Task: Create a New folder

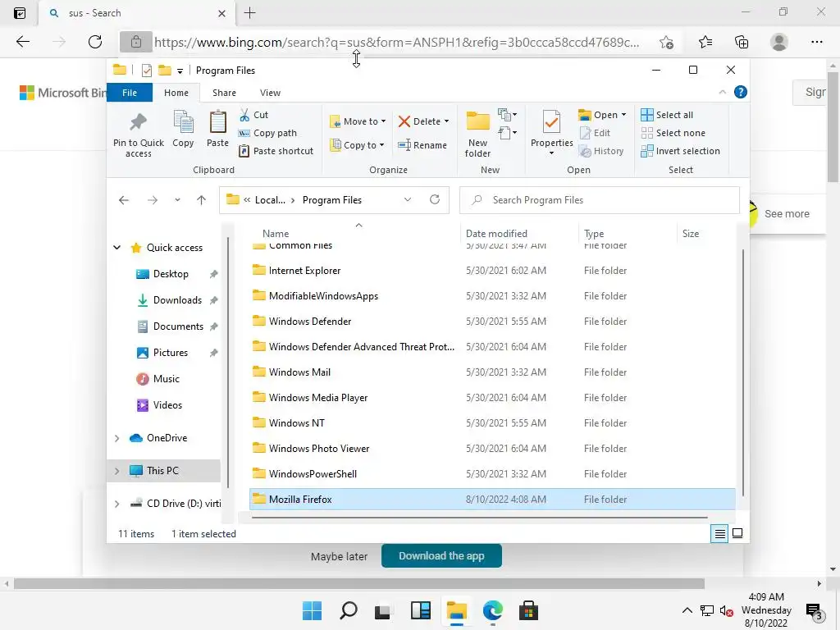Action: [477, 135]
